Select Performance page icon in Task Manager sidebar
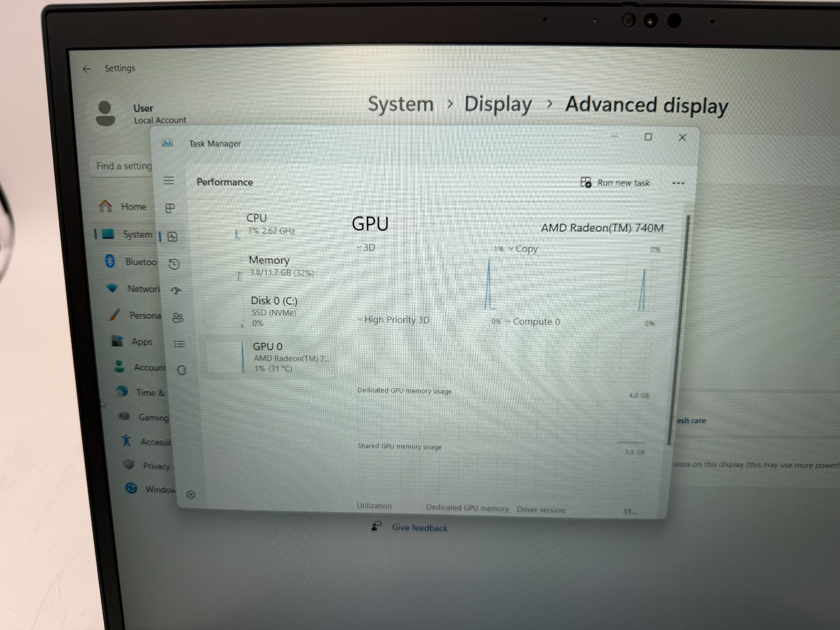The width and height of the screenshot is (840, 630). click(x=172, y=237)
